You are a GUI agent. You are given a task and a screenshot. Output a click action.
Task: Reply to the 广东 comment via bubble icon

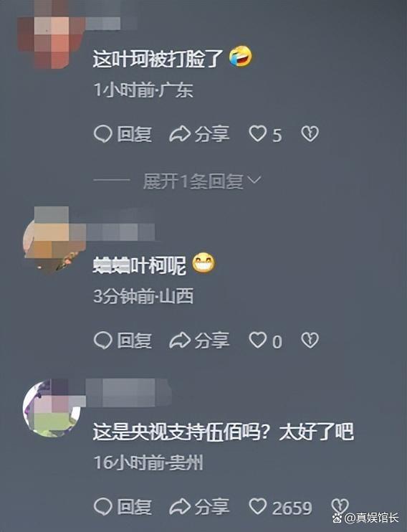(102, 134)
